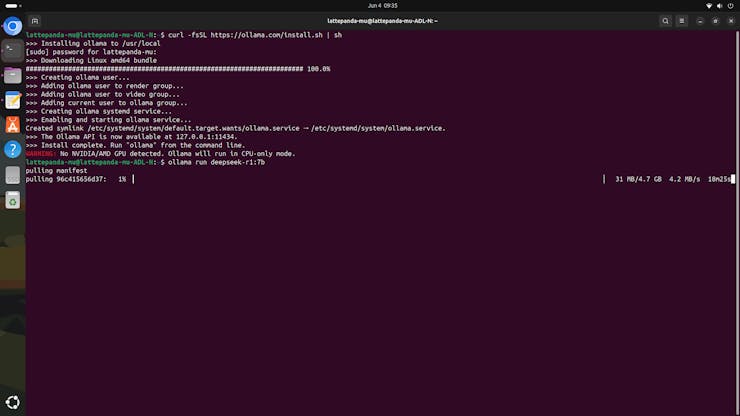Click 'Adding ollama user to render group' line
This screenshot has width=740, height=416.
pos(105,86)
